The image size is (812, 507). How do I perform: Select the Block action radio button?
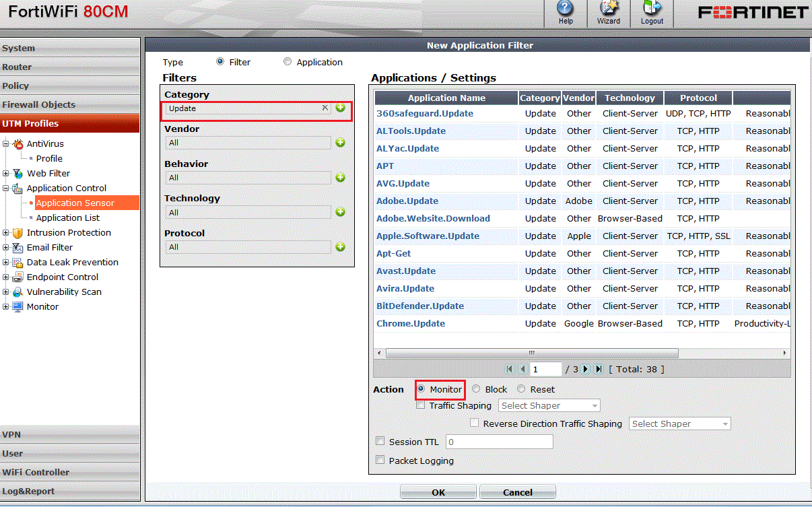pos(476,389)
